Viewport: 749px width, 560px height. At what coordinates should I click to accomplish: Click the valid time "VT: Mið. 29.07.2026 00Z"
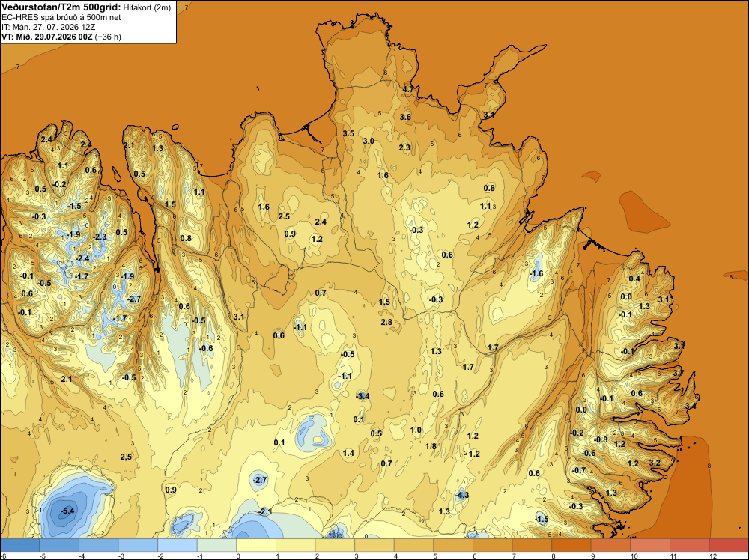pyautogui.click(x=46, y=37)
